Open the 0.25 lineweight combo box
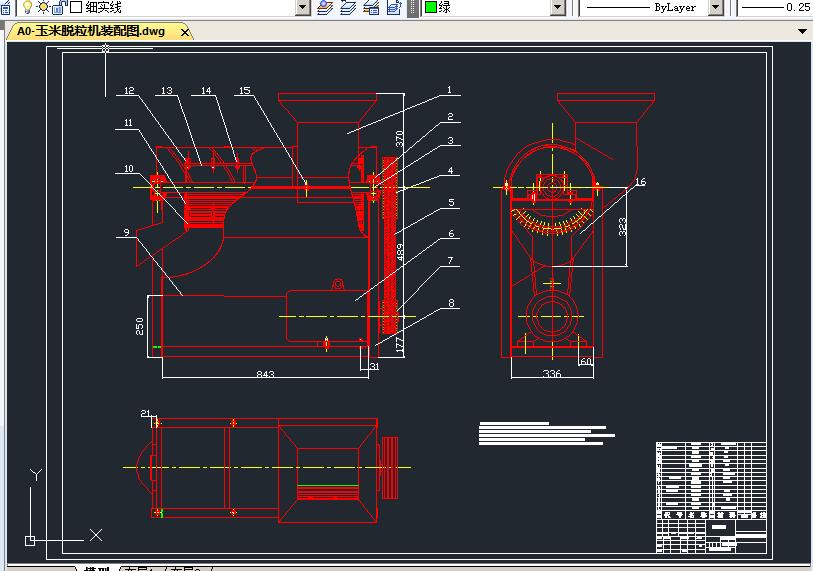The height and width of the screenshot is (571, 813). [x=775, y=7]
